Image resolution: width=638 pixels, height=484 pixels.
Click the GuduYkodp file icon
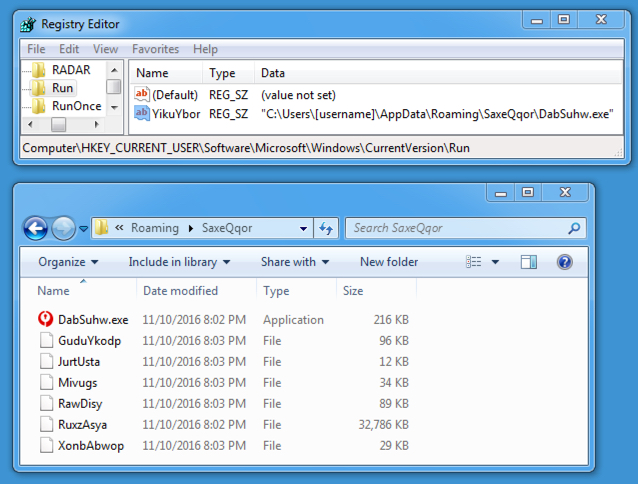coord(46,340)
